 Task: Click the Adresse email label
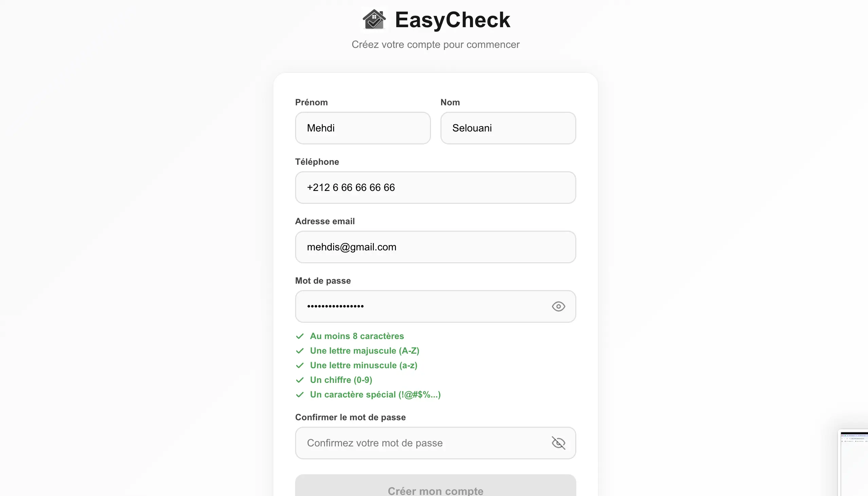point(325,222)
